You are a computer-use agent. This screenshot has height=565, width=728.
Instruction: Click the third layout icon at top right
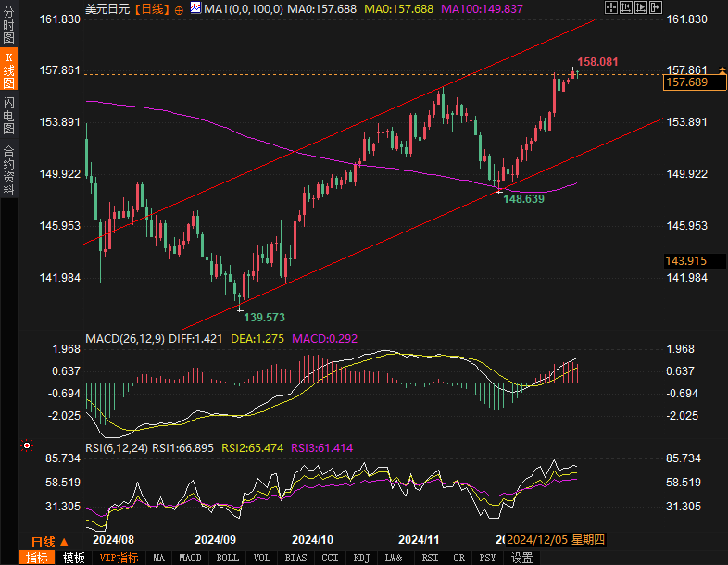pos(639,7)
